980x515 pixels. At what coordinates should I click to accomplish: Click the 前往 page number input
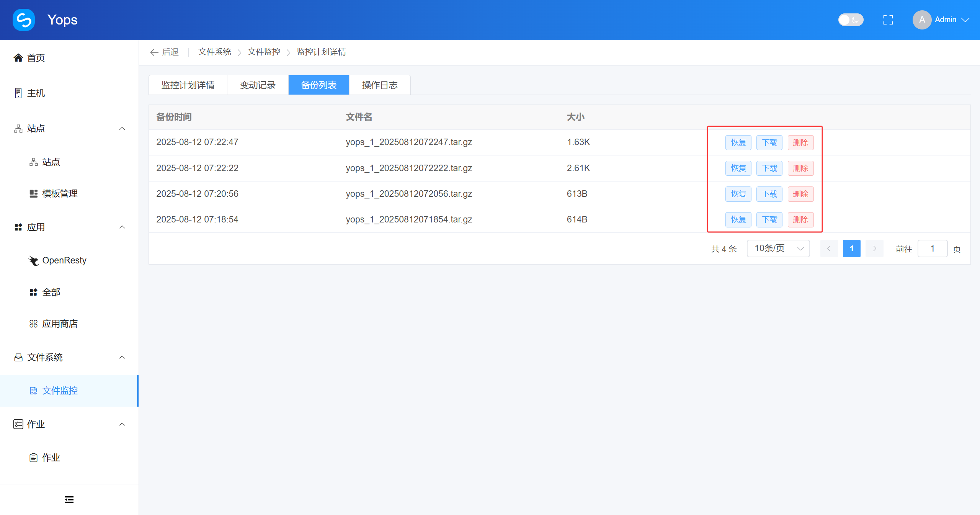click(x=932, y=249)
